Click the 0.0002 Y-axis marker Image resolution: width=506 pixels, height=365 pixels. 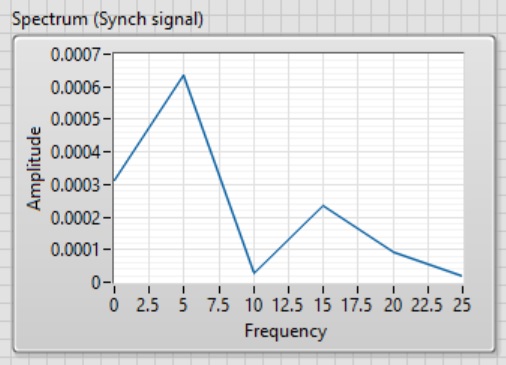75,218
